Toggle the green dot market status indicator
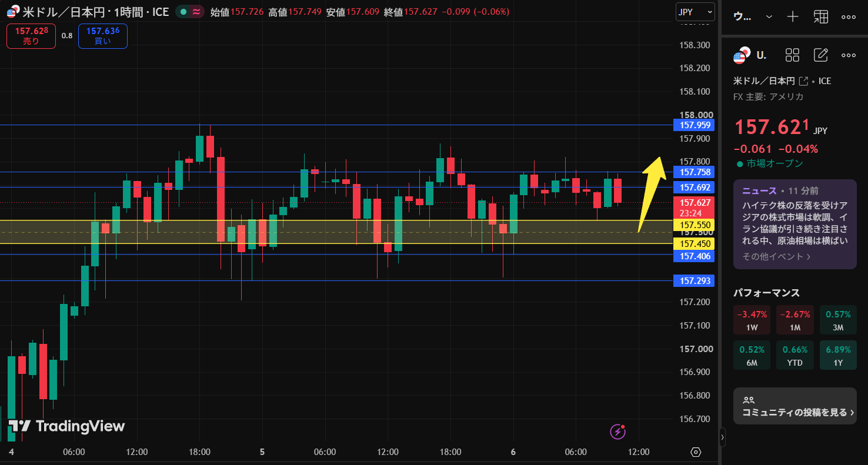The image size is (868, 465). point(184,12)
